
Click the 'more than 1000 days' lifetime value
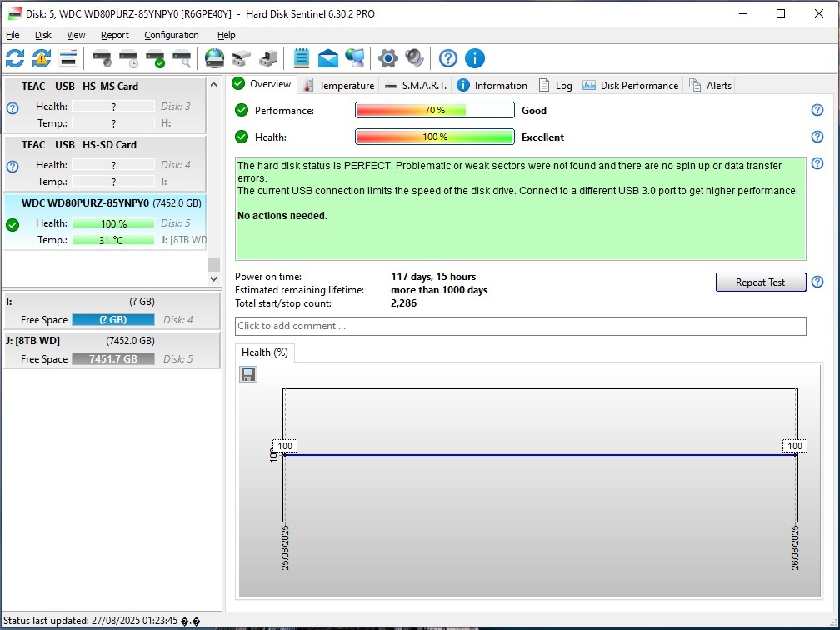pos(439,290)
